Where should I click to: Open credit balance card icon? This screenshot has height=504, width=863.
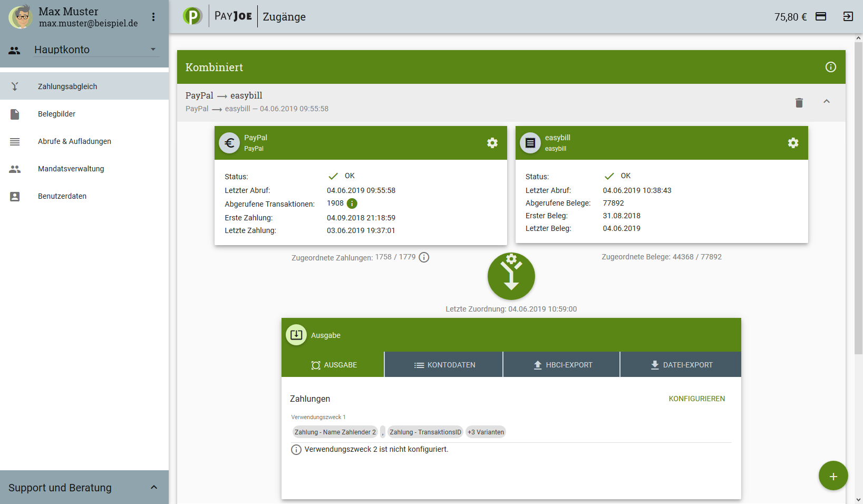pyautogui.click(x=821, y=16)
